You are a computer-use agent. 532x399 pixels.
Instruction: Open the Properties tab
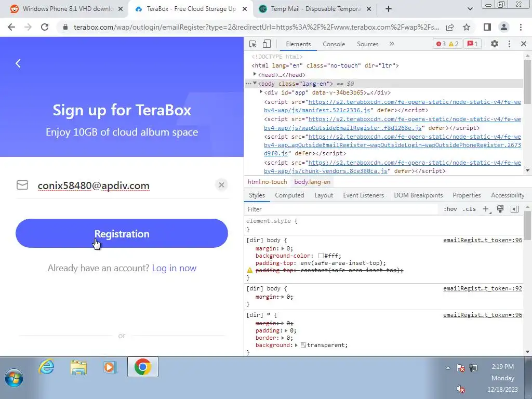click(467, 195)
